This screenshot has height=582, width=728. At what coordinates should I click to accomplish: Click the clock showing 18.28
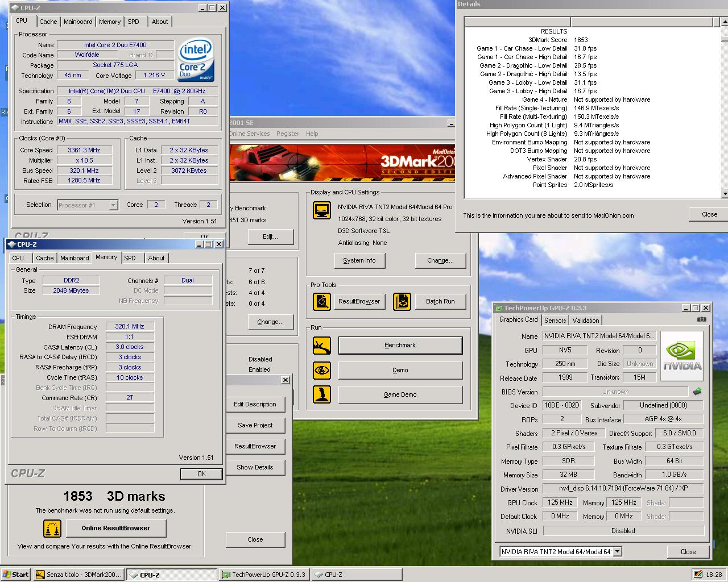coord(714,575)
